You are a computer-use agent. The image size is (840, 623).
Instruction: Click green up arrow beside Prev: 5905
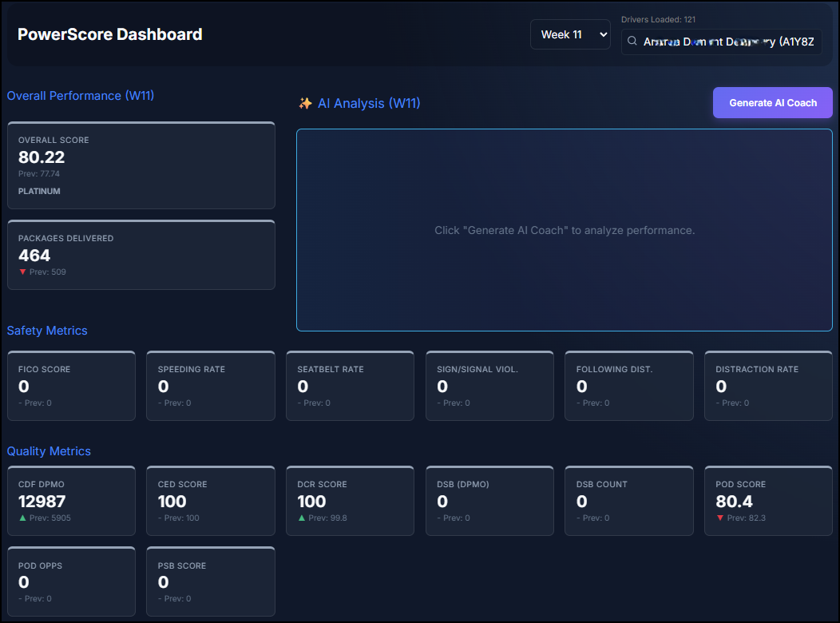(22, 518)
